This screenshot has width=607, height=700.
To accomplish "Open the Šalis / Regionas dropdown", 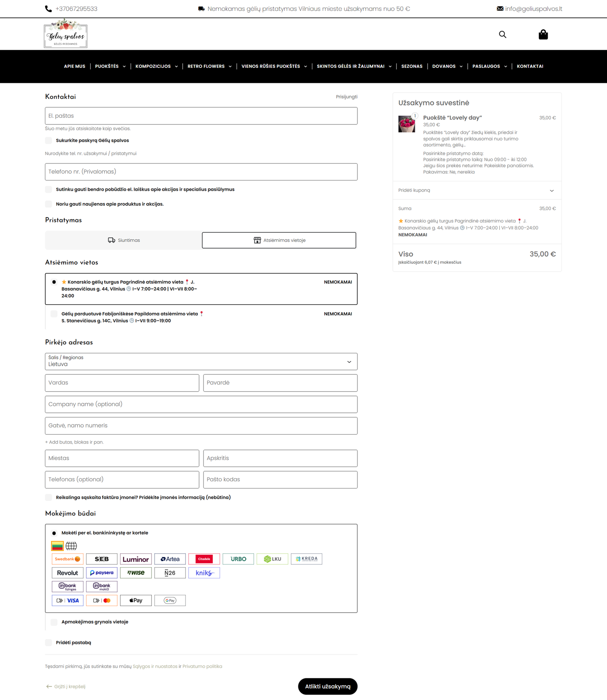I will point(201,362).
